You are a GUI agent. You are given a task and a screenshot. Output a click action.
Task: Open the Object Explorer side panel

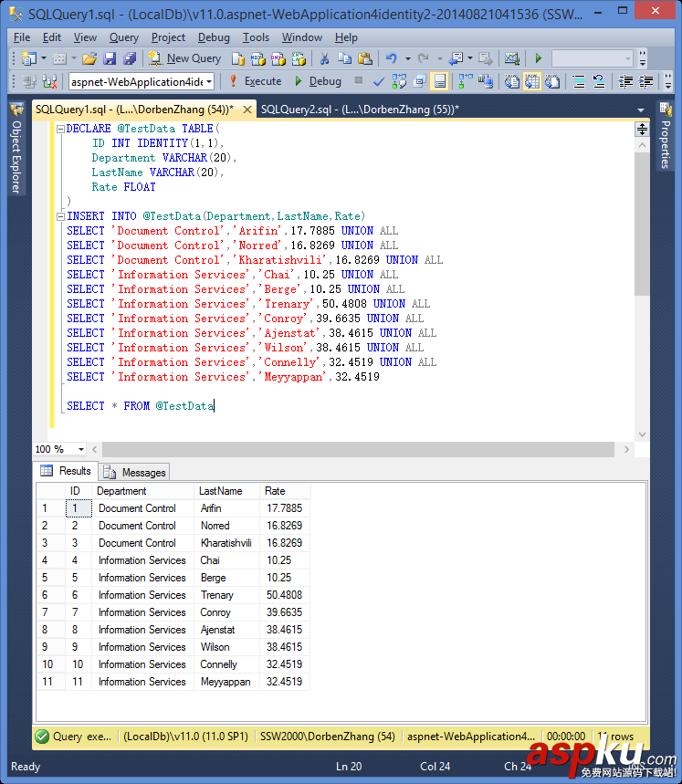(x=16, y=149)
